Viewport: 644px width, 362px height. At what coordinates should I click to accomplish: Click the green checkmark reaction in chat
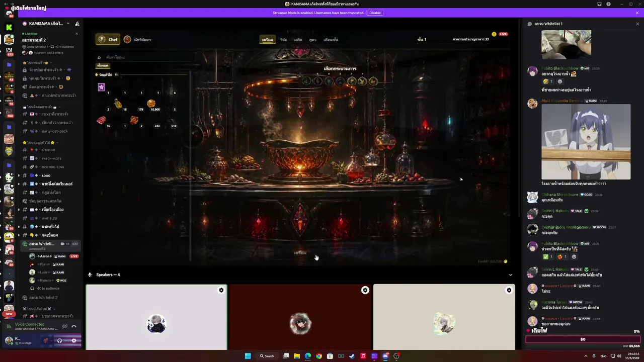pyautogui.click(x=548, y=256)
